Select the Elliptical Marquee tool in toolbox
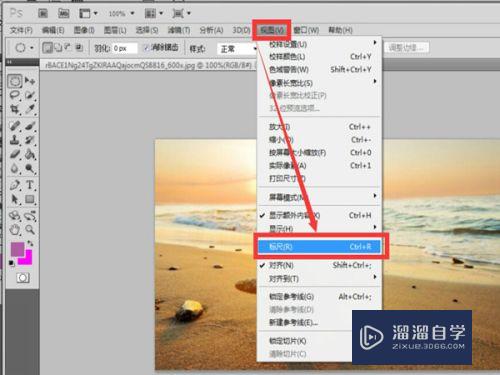 (15, 81)
